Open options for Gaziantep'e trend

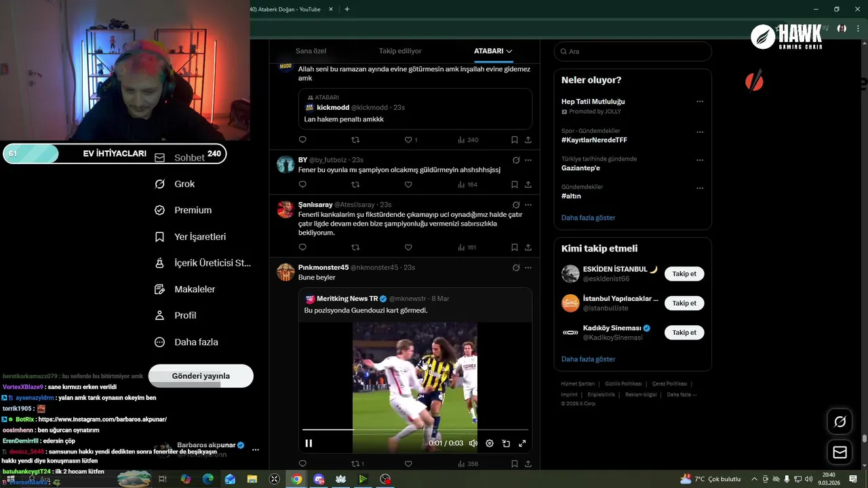pyautogui.click(x=700, y=160)
